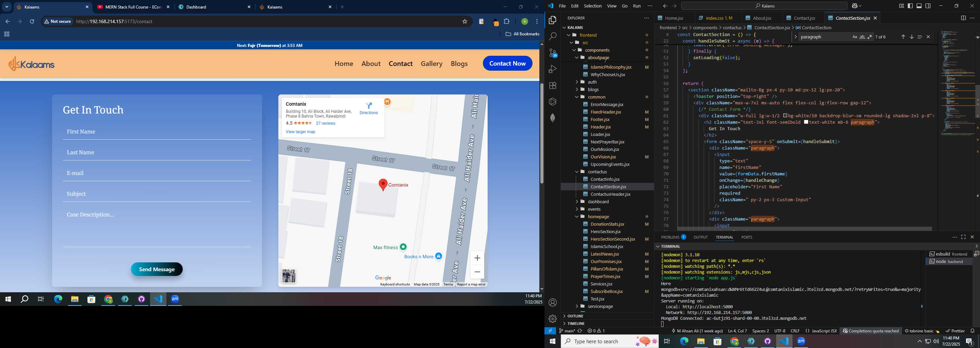Go to next match in find widget
The width and height of the screenshot is (980, 348).
(x=912, y=37)
